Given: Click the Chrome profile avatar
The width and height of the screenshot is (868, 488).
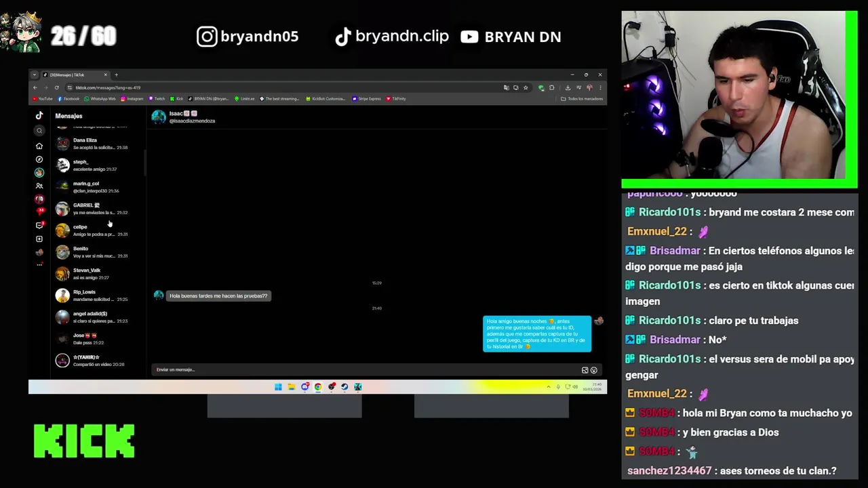Looking at the screenshot, I should [589, 87].
